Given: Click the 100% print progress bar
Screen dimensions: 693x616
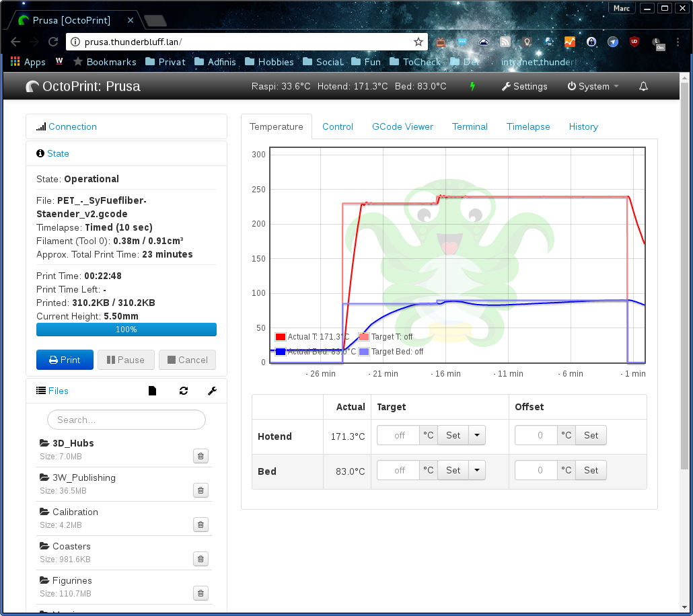Looking at the screenshot, I should (x=126, y=330).
